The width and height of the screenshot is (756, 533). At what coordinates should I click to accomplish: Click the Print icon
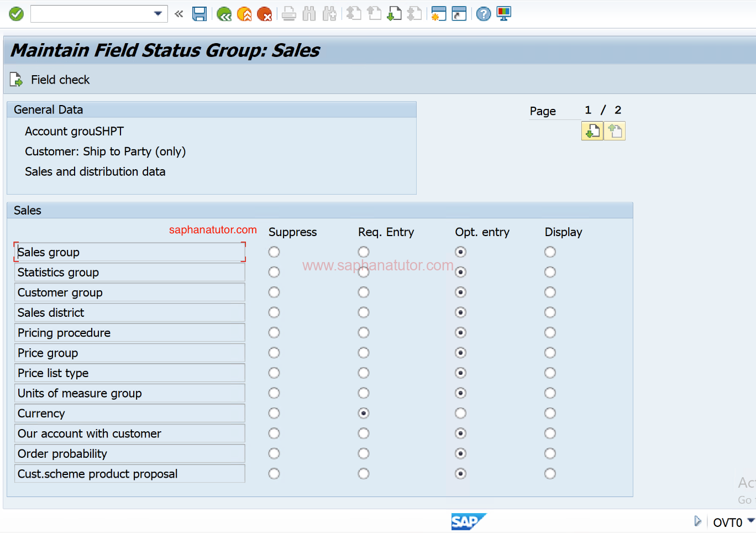289,14
